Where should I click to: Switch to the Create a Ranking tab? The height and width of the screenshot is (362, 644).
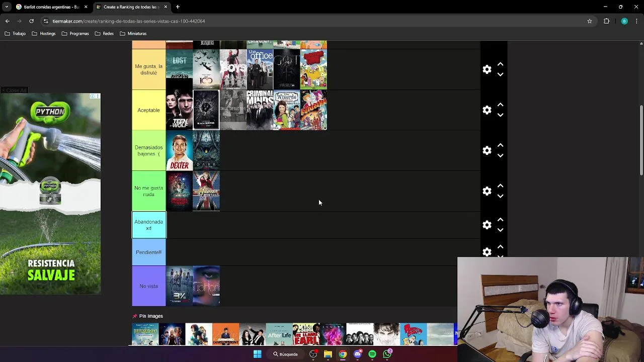(x=132, y=7)
